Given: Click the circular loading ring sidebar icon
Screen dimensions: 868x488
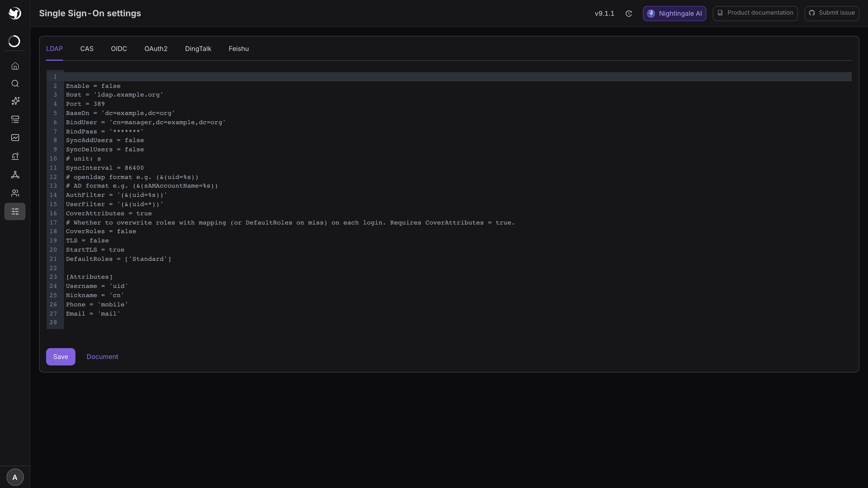Looking at the screenshot, I should (14, 41).
